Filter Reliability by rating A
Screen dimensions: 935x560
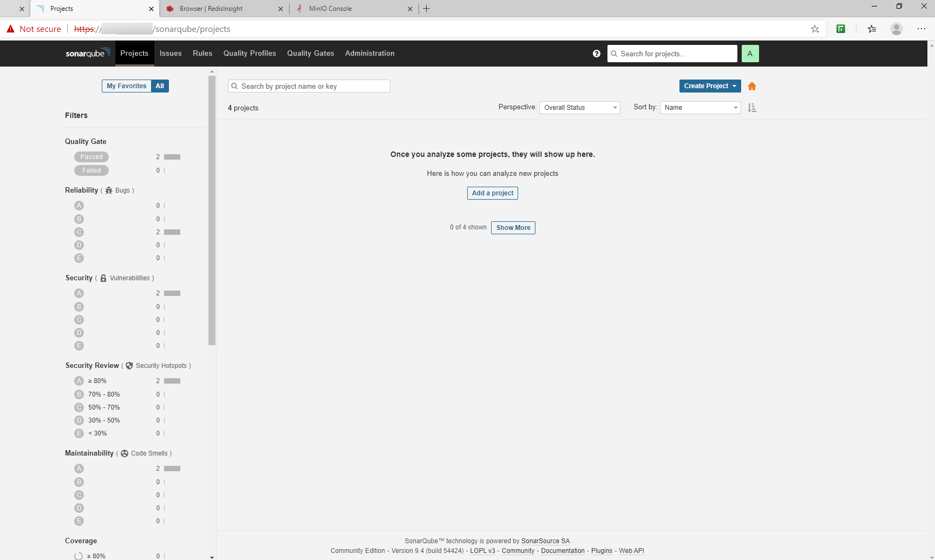point(79,206)
